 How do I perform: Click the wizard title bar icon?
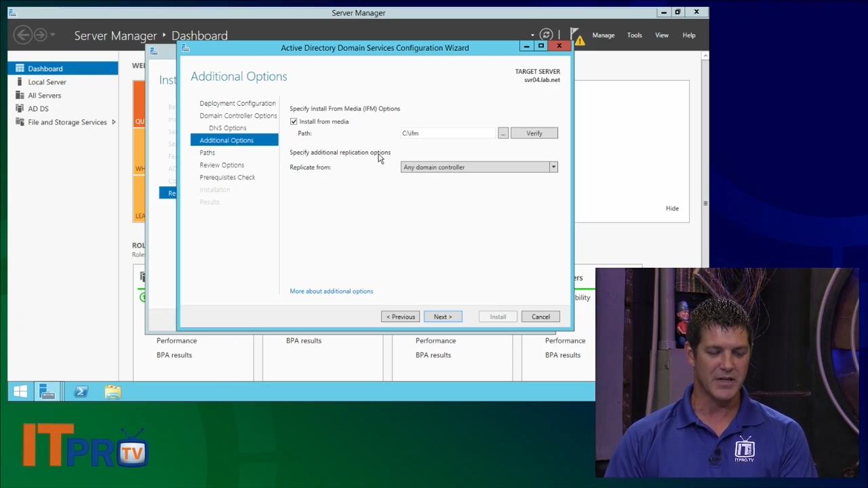click(x=185, y=48)
